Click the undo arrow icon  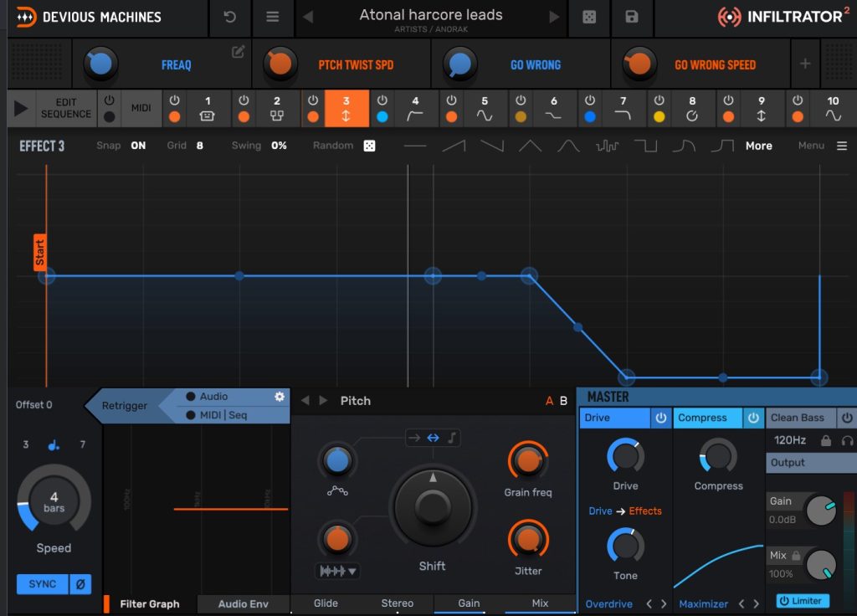point(229,17)
